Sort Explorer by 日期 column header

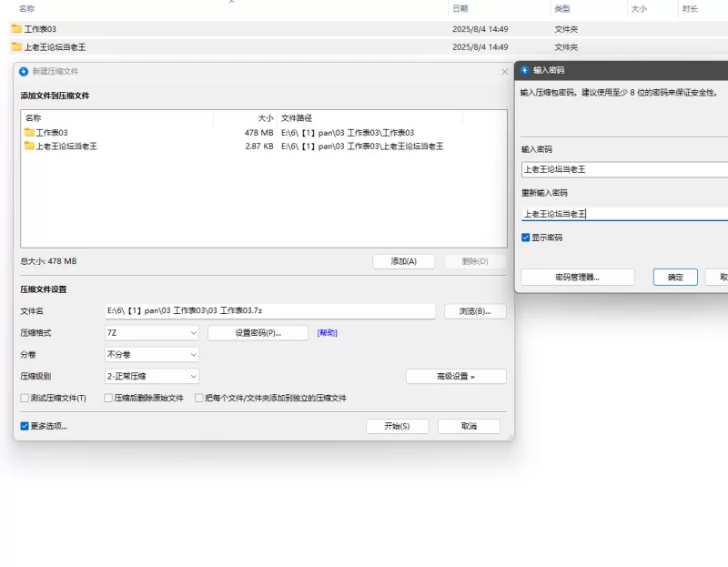click(460, 8)
